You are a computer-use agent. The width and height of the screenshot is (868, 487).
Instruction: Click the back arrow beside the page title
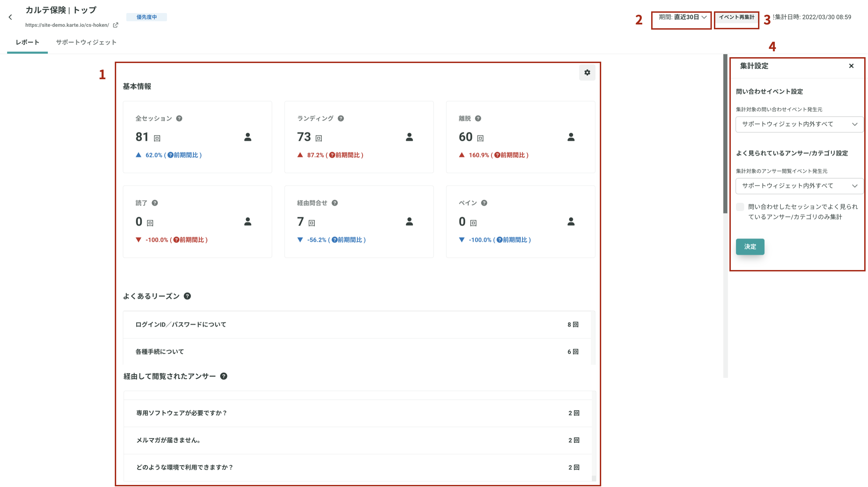click(x=10, y=17)
